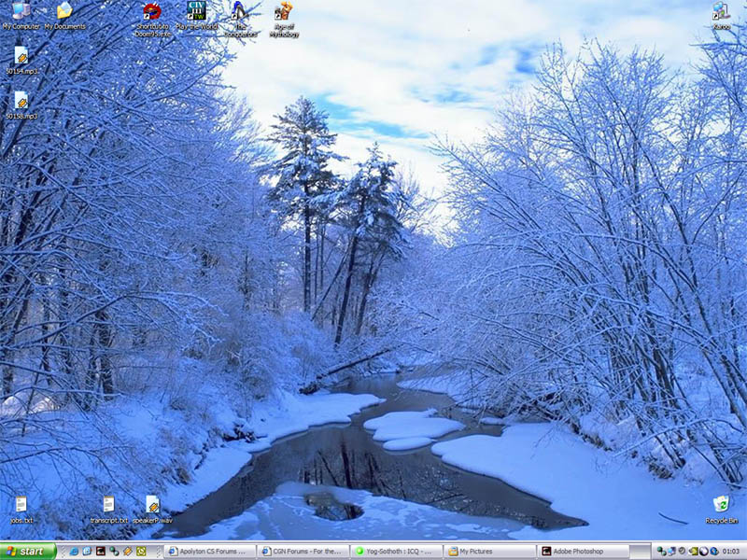Launch Internet Explorer from Quick Launch

coord(74,551)
